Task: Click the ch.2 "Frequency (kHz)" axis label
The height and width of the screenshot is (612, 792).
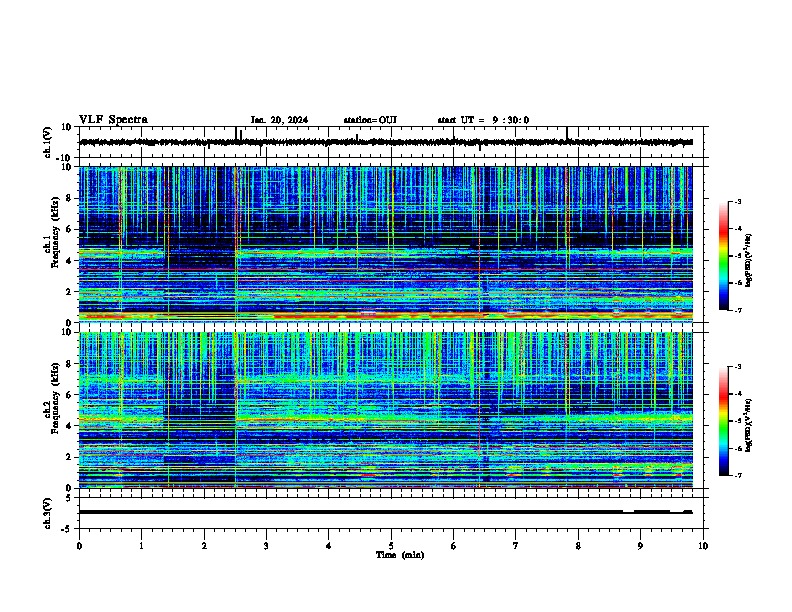Action: (x=55, y=398)
